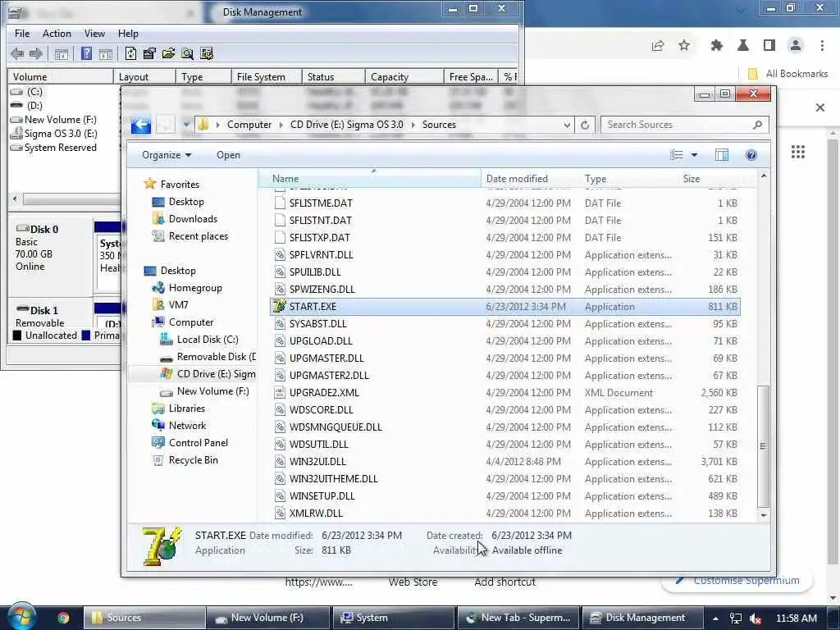
Task: Click the clock in the system tray
Action: [797, 619]
